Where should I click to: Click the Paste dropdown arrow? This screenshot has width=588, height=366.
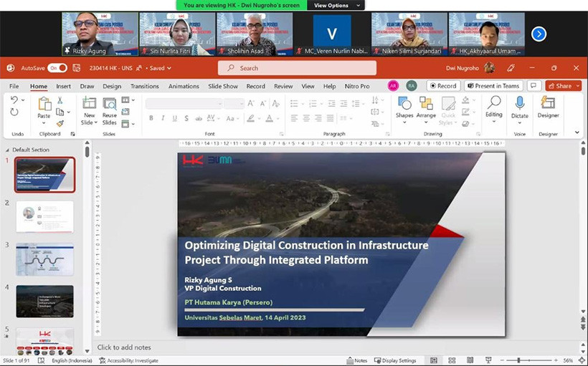[44, 123]
